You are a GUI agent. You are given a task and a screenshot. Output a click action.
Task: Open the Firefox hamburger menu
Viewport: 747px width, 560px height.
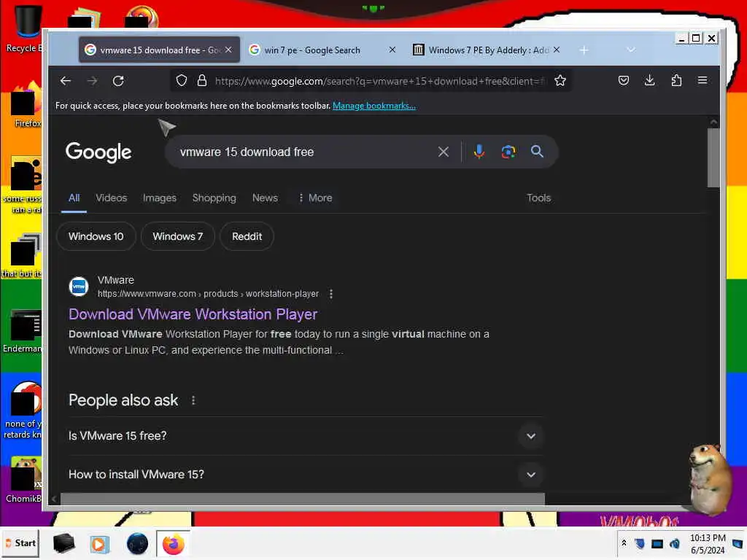(x=703, y=80)
